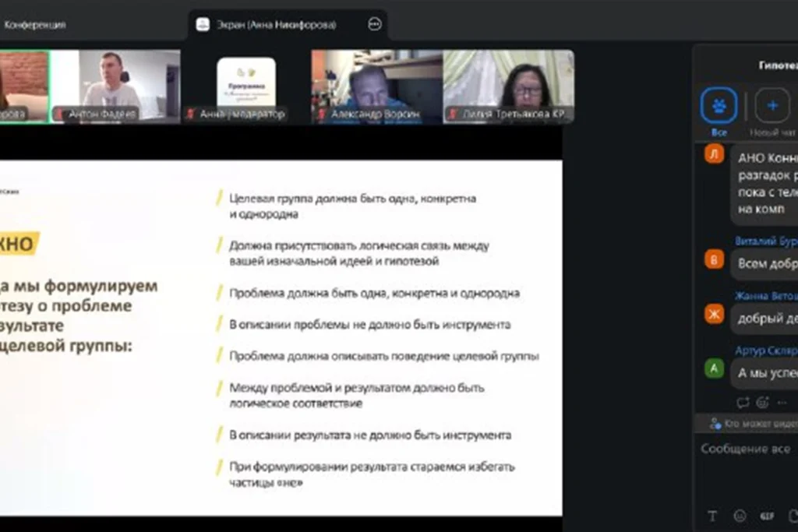The image size is (798, 532).
Task: Open the emoji picker in chat composer
Action: pos(740,516)
